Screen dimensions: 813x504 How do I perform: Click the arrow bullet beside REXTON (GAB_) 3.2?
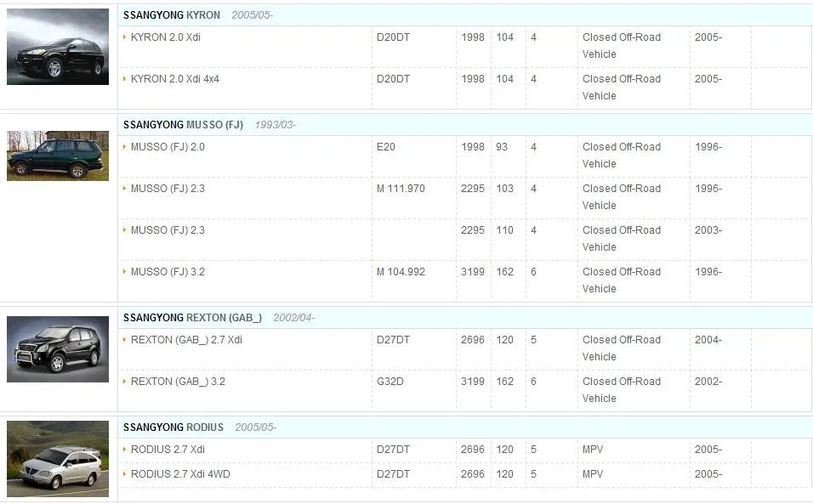click(124, 382)
